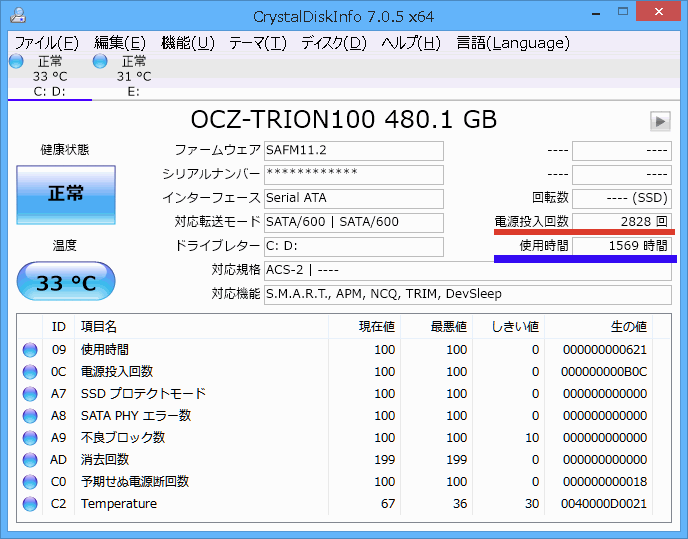
Task: Click the ID column header
Action: tap(58, 327)
